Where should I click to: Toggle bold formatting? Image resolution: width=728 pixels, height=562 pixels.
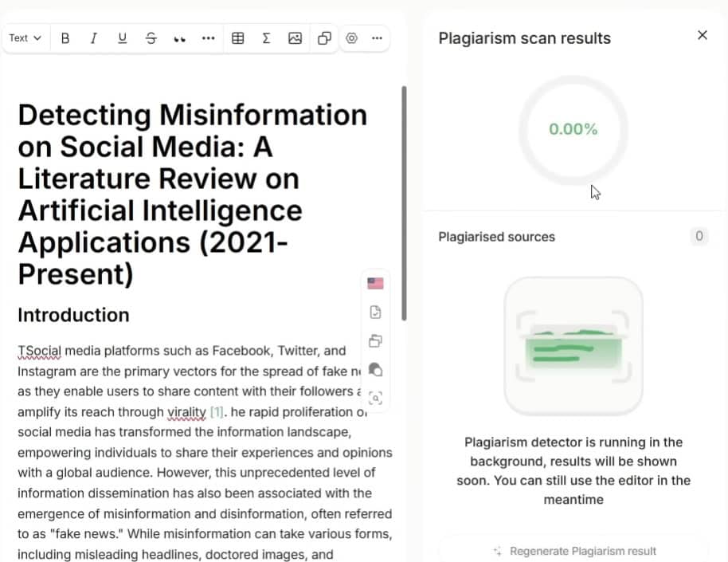tap(65, 37)
